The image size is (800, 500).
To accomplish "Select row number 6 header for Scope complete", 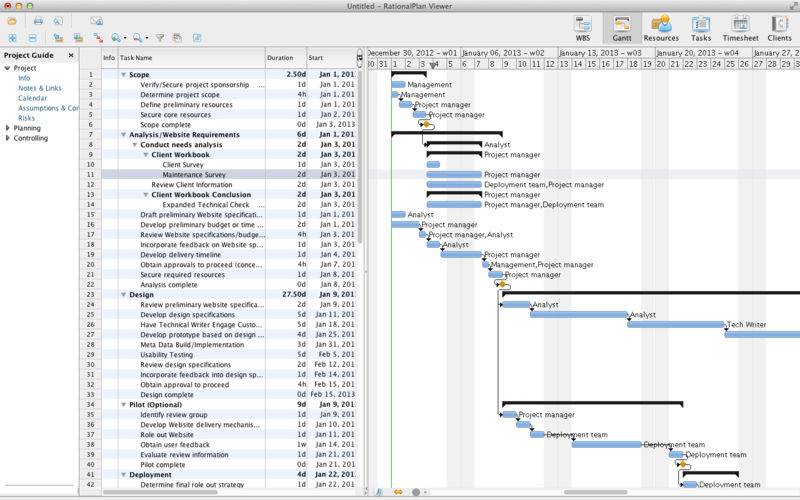I will (x=90, y=124).
